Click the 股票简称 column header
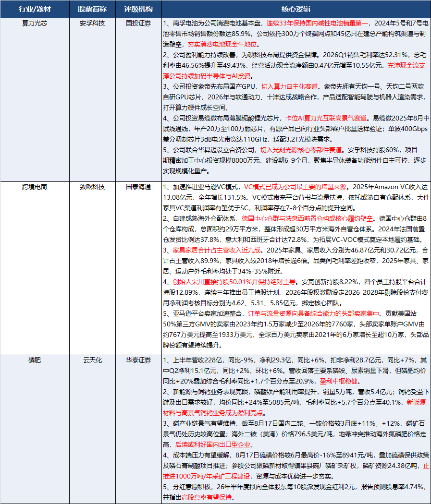 [x=92, y=9]
